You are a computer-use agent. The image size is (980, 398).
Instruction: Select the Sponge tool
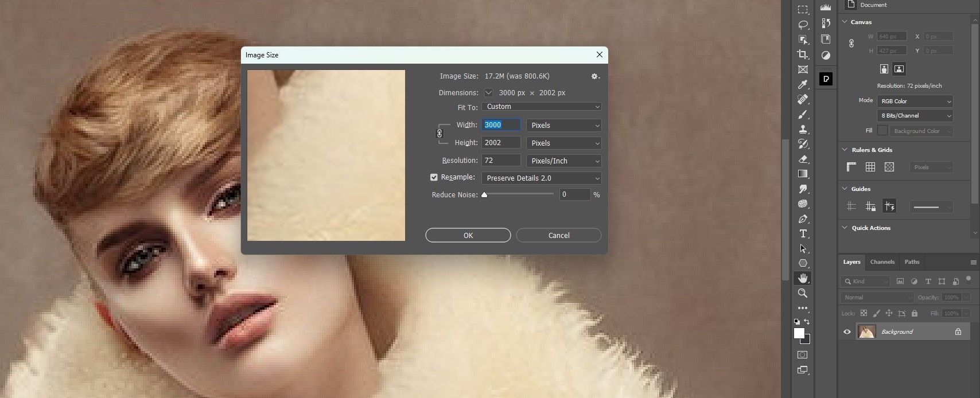point(803,204)
